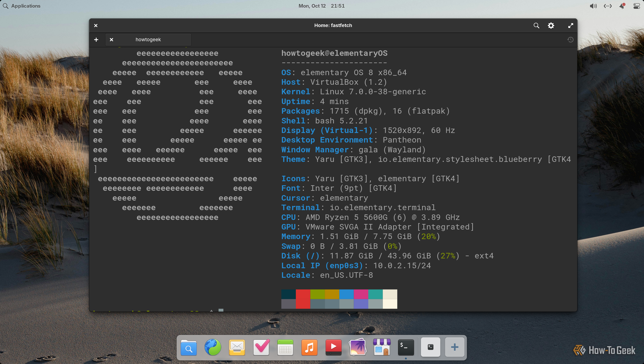Open the sound volume indicator
Viewport: 644px width, 364px height.
coord(593,6)
